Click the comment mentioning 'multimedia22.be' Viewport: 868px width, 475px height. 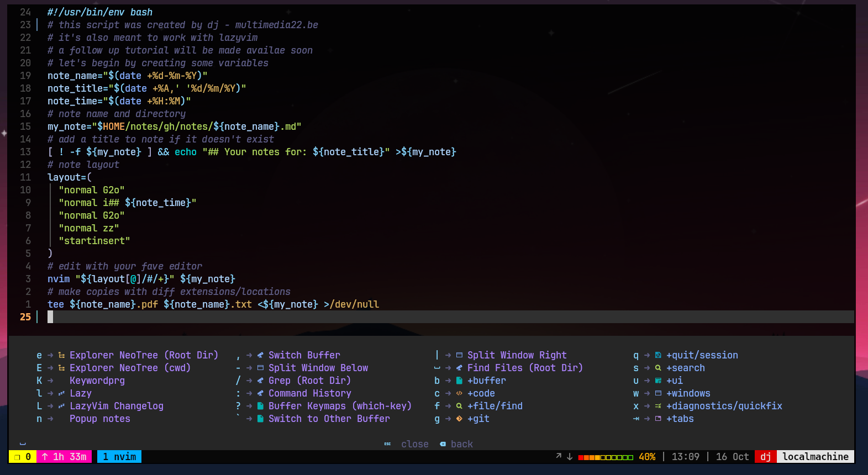(183, 25)
